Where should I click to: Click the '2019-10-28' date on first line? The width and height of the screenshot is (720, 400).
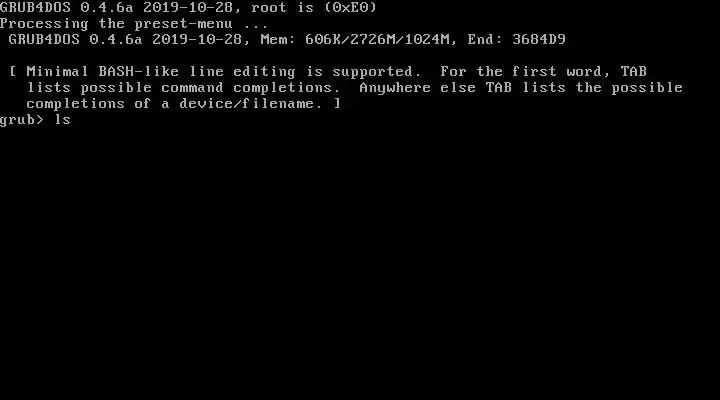point(188,7)
